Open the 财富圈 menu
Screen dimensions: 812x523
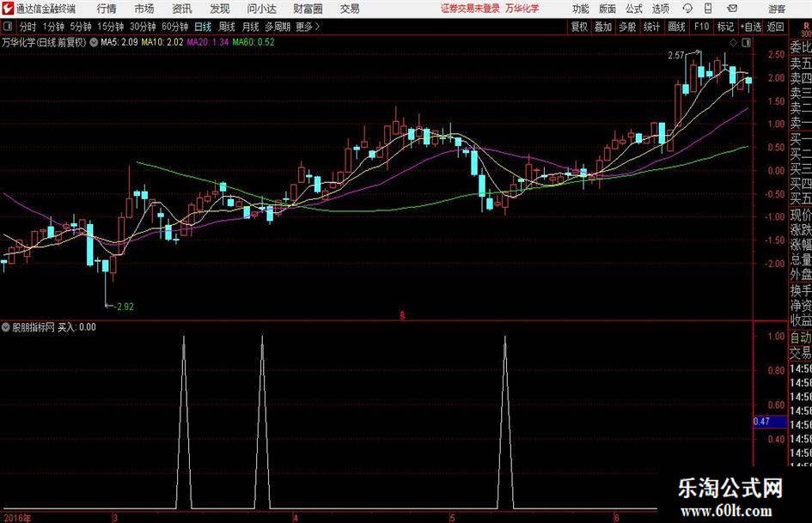click(308, 9)
